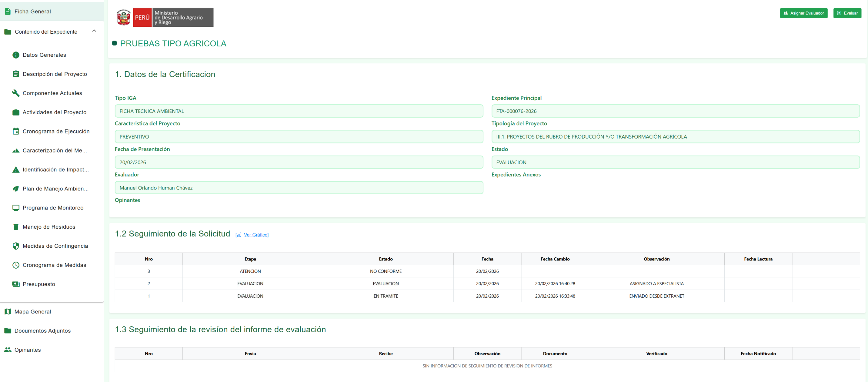Click the Evaluar button
This screenshot has width=868, height=382.
click(x=847, y=13)
